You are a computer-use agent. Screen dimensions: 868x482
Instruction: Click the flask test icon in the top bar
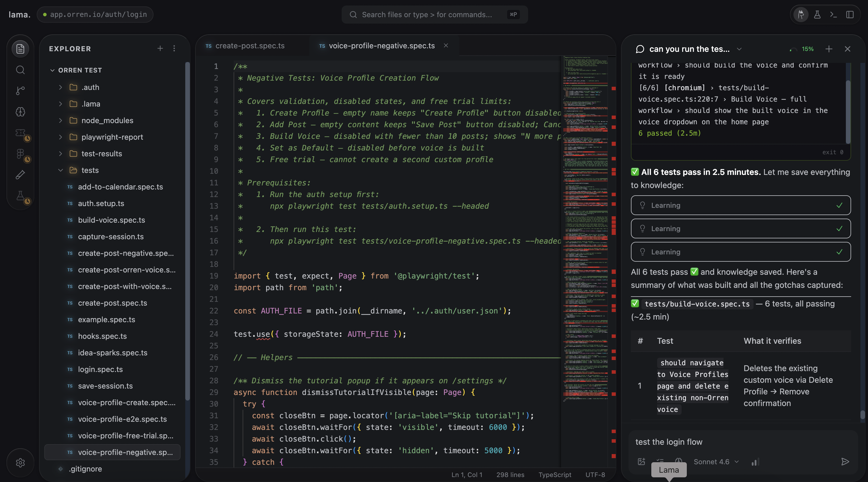pos(817,15)
